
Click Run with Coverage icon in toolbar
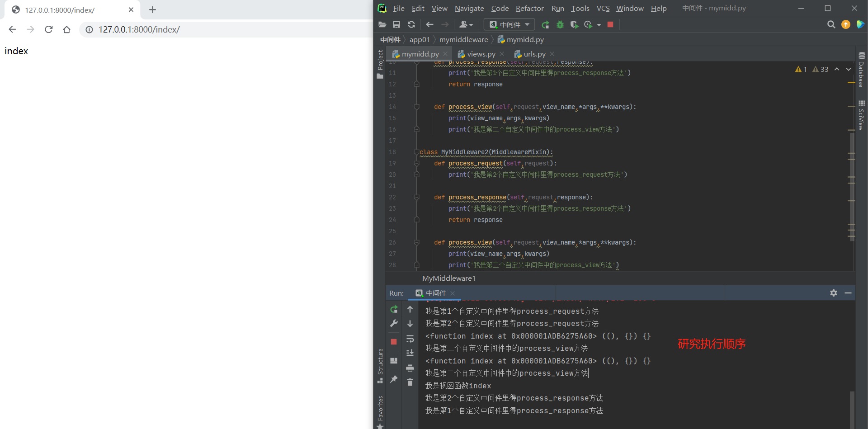[x=574, y=24]
